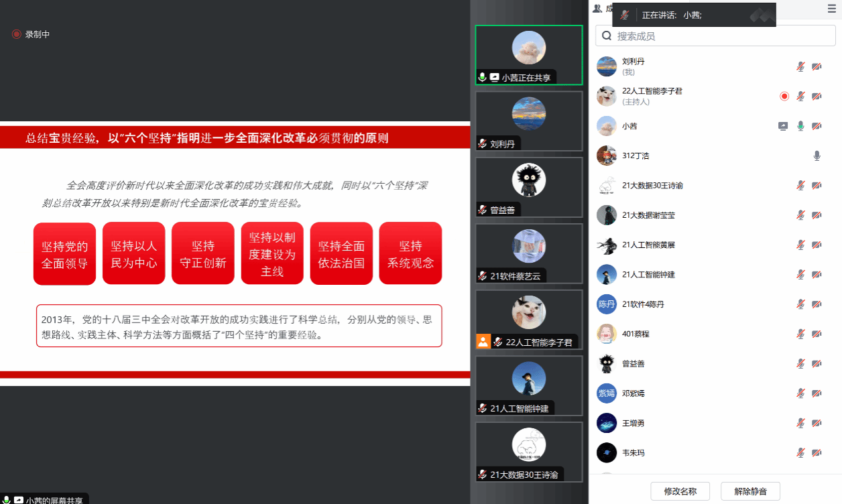
Task: Click the red recording icon beside 22人工智能李子君
Action: 784,97
